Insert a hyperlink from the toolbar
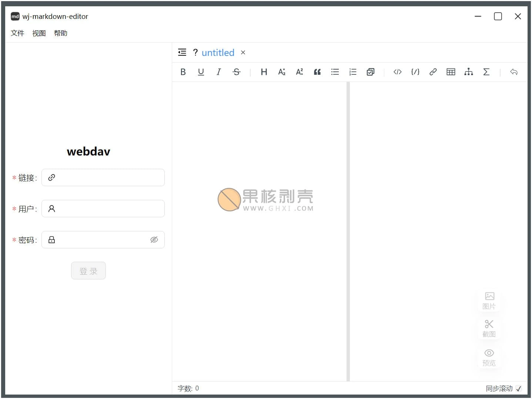 coord(433,72)
